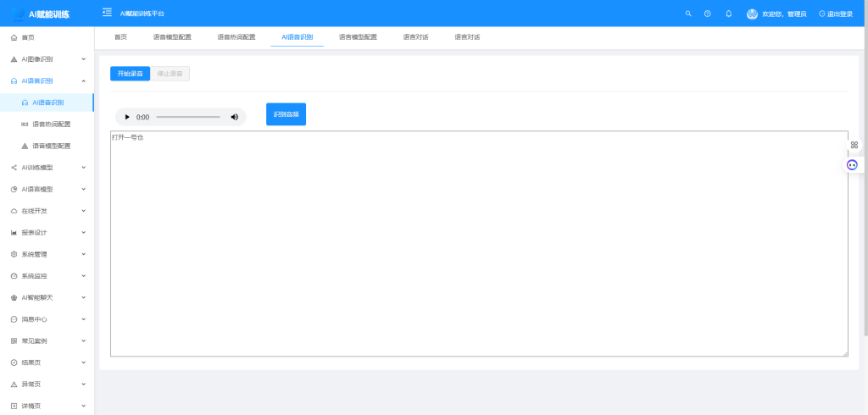This screenshot has width=868, height=415.
Task: Click the administrator avatar icon
Action: [752, 14]
